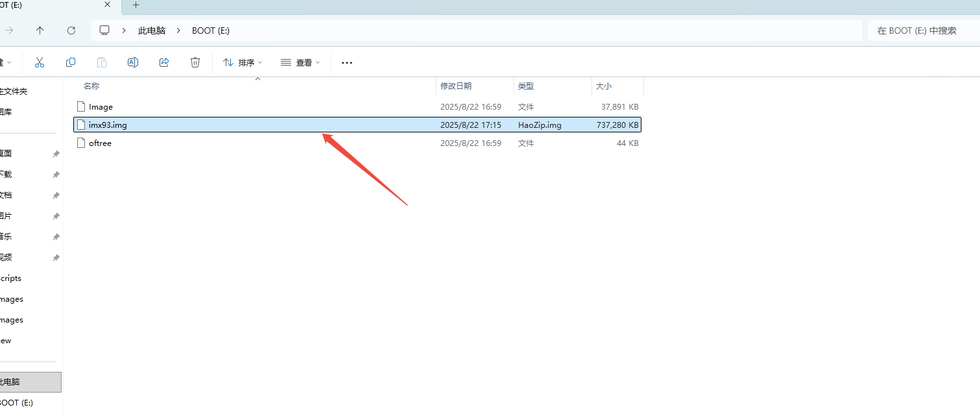This screenshot has width=980, height=414.
Task: Select the Image file
Action: (101, 107)
